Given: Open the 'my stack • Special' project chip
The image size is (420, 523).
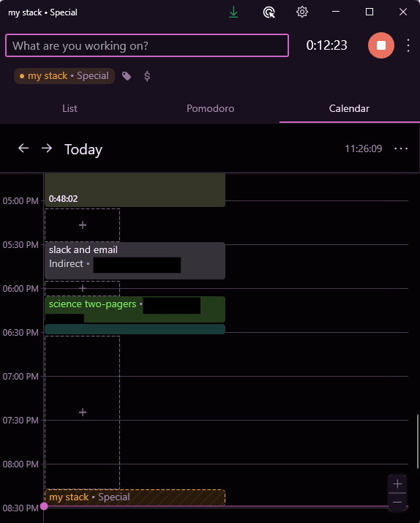Looking at the screenshot, I should (64, 76).
